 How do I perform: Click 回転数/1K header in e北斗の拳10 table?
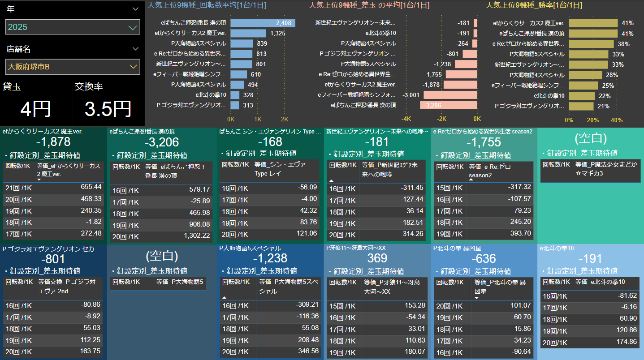[x=555, y=282]
